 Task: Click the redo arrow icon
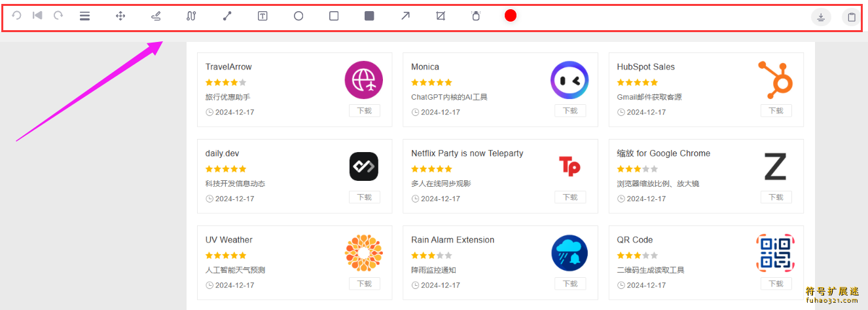58,15
